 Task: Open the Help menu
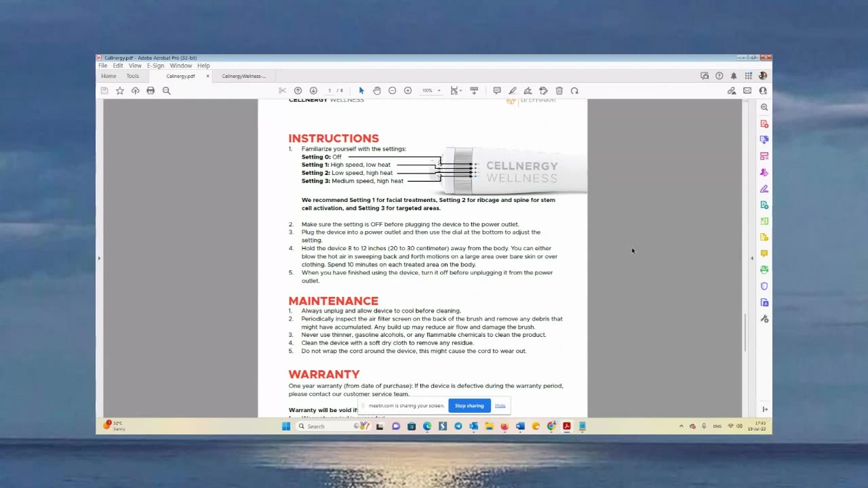(203, 66)
